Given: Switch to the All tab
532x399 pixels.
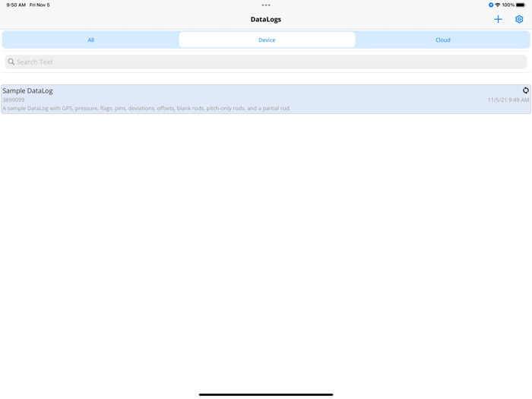Looking at the screenshot, I should pyautogui.click(x=90, y=40).
